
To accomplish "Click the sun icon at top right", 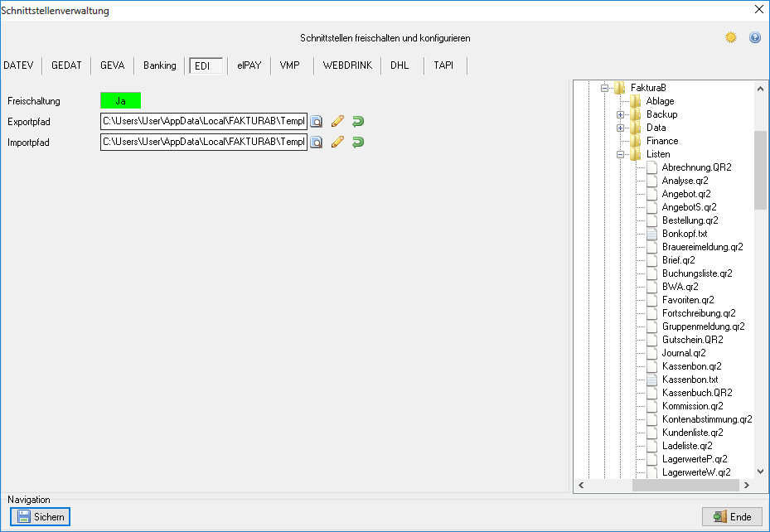I will tap(731, 37).
